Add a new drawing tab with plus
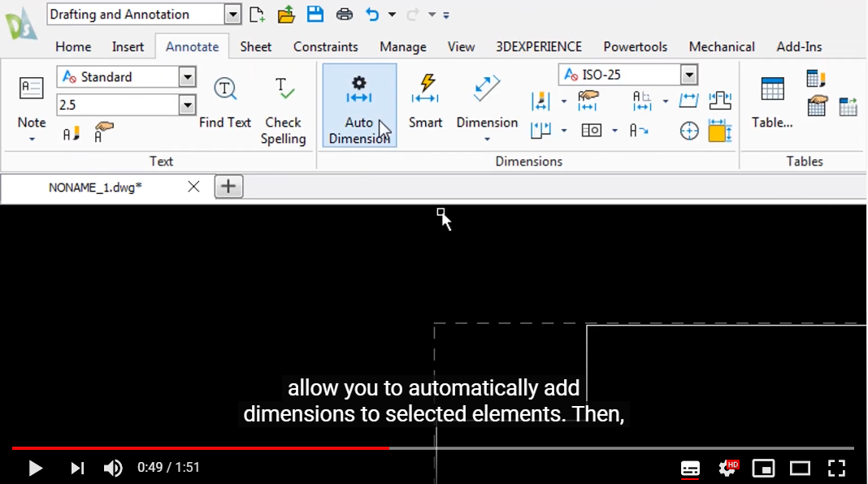Image resolution: width=868 pixels, height=484 pixels. click(x=228, y=187)
